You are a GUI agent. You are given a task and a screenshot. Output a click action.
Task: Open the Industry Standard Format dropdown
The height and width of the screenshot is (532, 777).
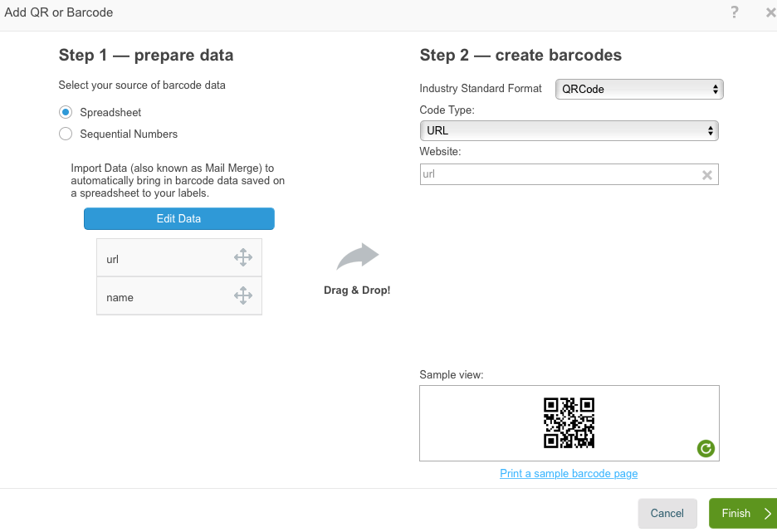(639, 89)
